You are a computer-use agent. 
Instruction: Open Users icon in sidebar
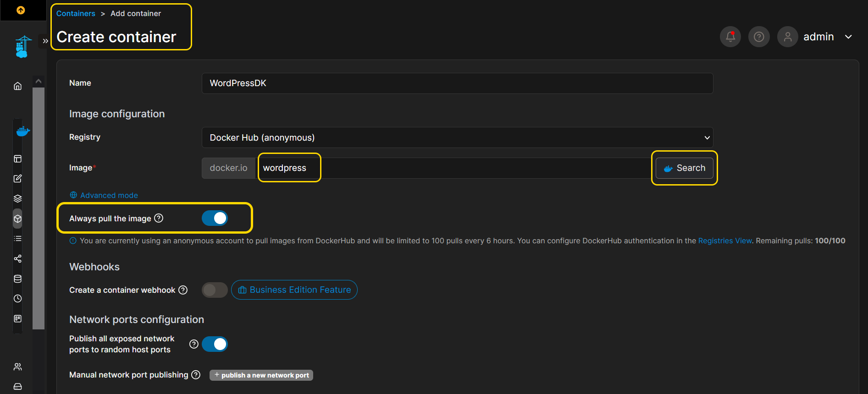pos(17,367)
